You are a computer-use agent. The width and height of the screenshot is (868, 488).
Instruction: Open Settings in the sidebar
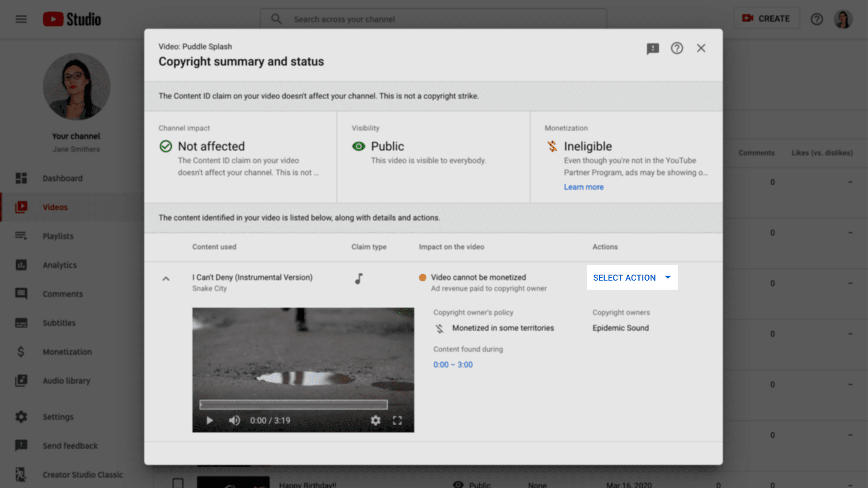click(72, 417)
